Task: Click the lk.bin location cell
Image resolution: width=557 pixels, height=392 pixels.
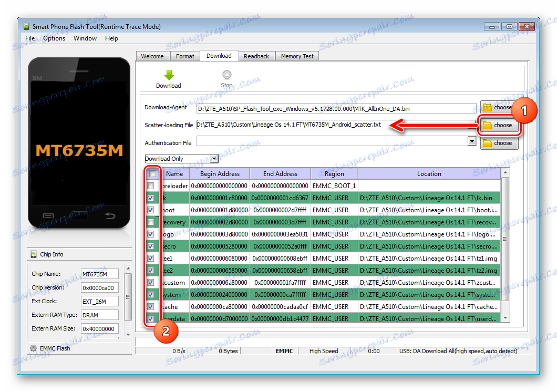Action: [429, 198]
